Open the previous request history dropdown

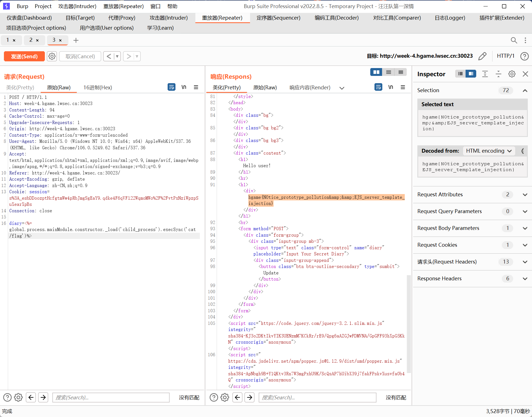coord(117,56)
